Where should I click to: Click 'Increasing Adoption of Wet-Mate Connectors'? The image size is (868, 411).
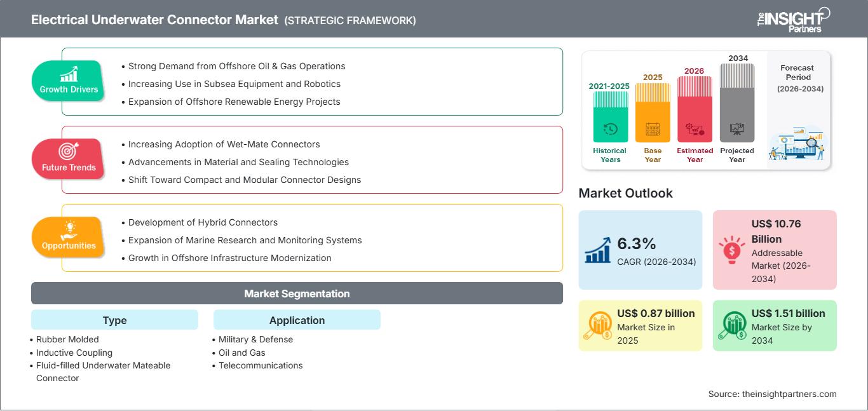click(224, 144)
